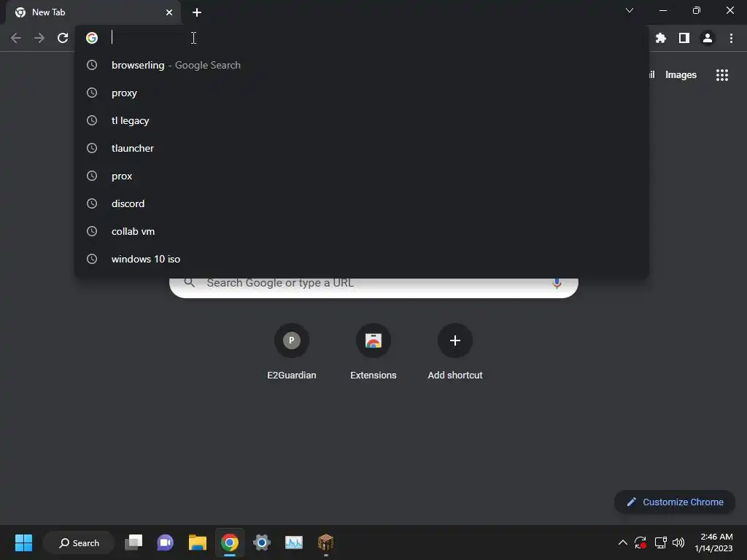Open the taskbar Search box

pos(79,542)
